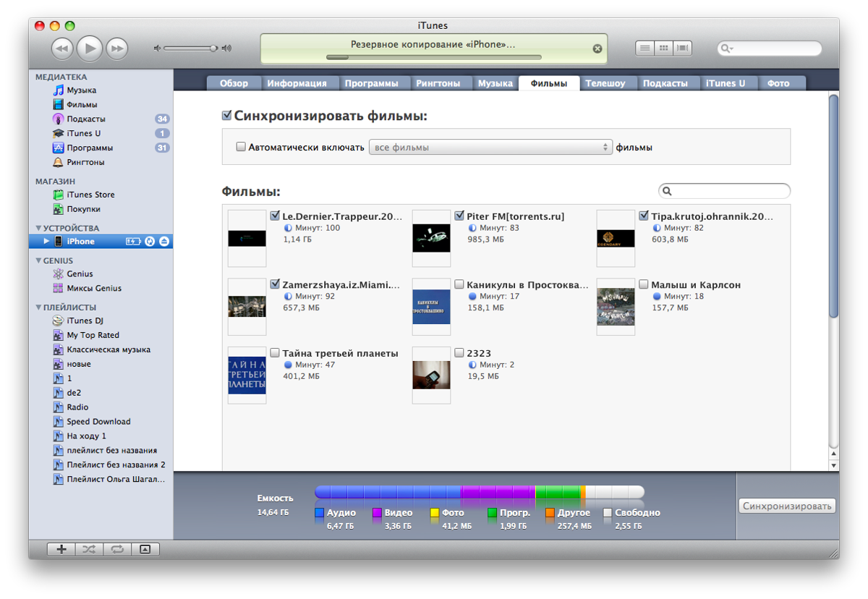Screen dimensions: 868x599
Task: Open iTunes Store in the sidebar
Action: pos(90,195)
